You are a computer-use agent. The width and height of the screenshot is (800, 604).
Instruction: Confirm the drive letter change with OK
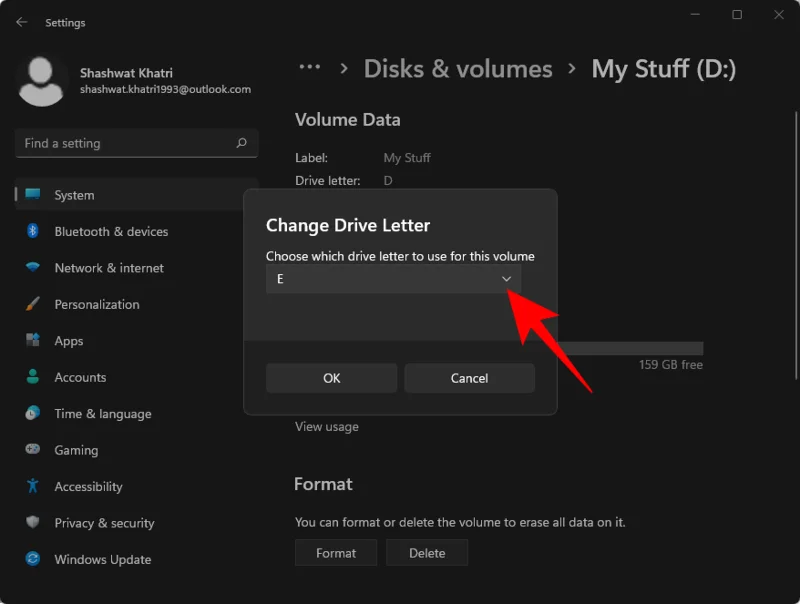click(x=330, y=378)
